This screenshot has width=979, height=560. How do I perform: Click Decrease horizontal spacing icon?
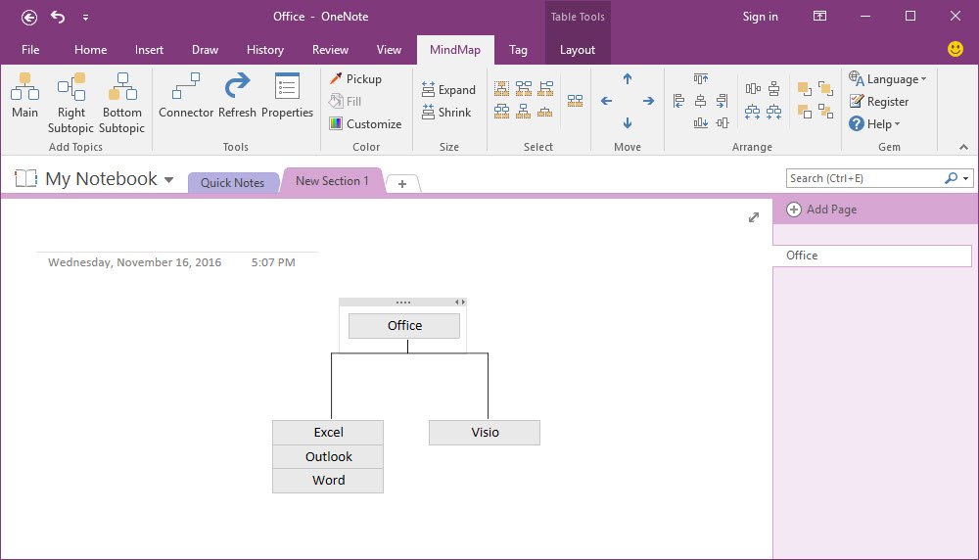774,112
